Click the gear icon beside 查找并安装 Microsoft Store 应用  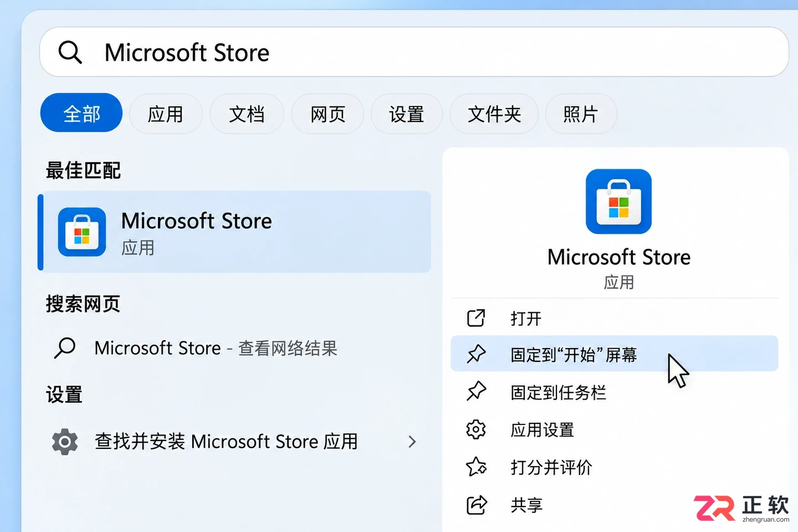[65, 442]
